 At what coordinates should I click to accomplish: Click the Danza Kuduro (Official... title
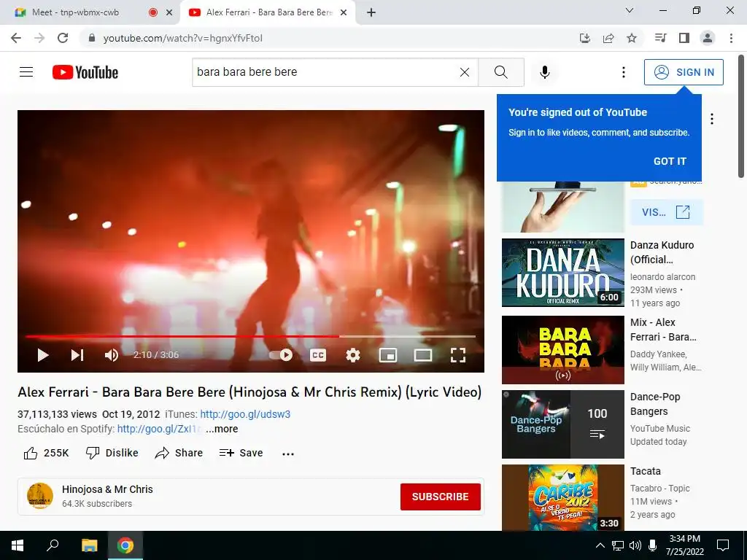click(x=662, y=252)
